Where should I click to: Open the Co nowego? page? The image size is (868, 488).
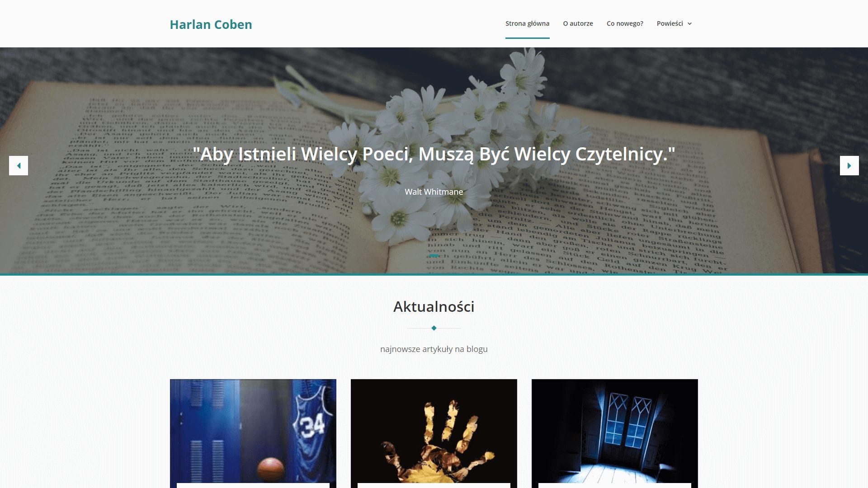[x=625, y=23]
